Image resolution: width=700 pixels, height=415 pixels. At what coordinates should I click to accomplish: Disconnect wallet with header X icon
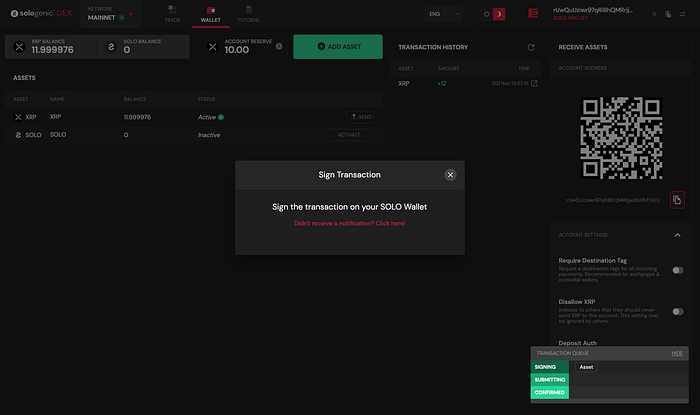pos(654,14)
